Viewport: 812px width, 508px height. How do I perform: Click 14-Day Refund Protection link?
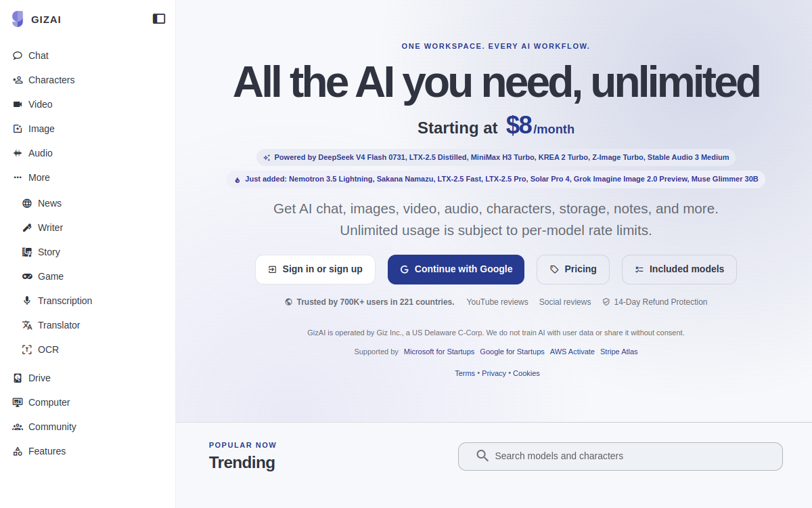click(x=660, y=302)
